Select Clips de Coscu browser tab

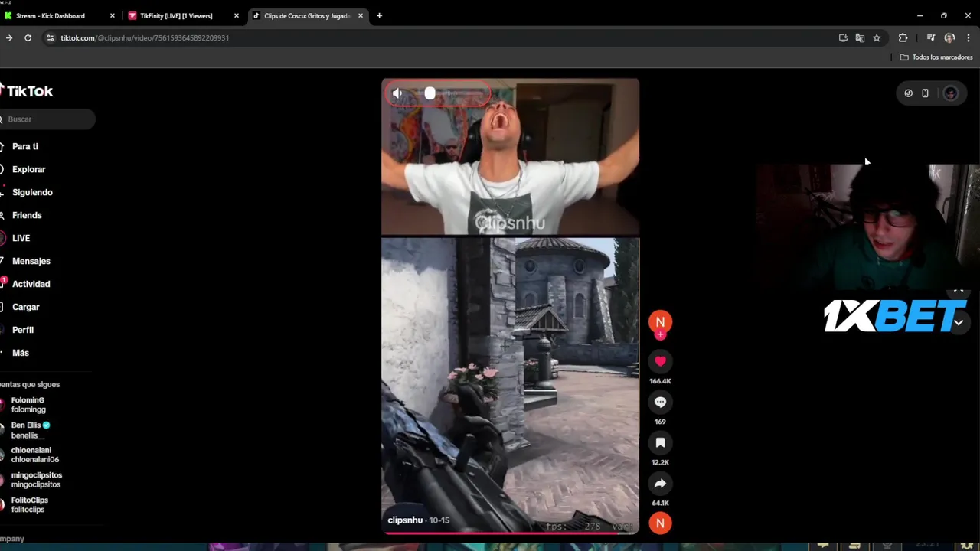[307, 15]
